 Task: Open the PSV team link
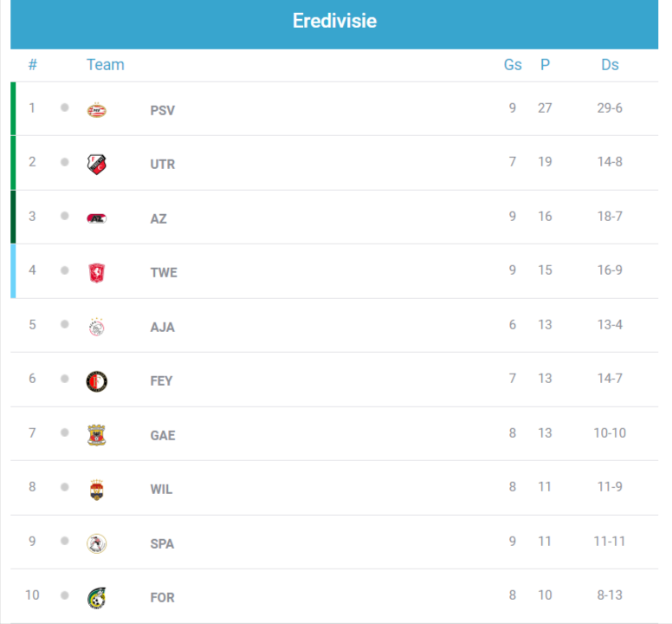coord(162,110)
